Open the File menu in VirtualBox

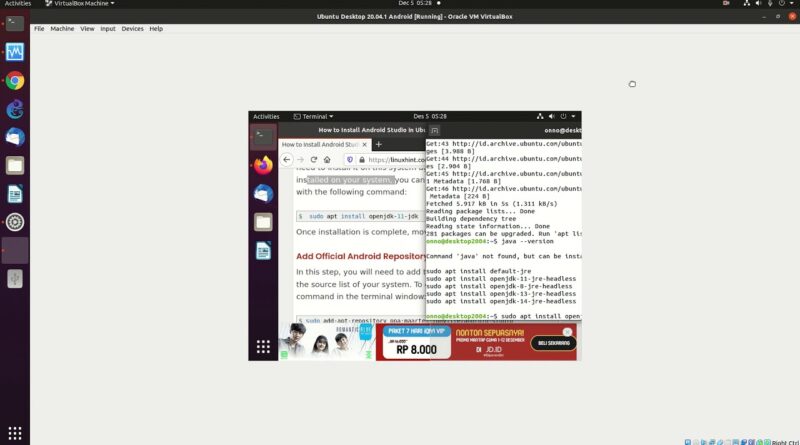coord(39,29)
